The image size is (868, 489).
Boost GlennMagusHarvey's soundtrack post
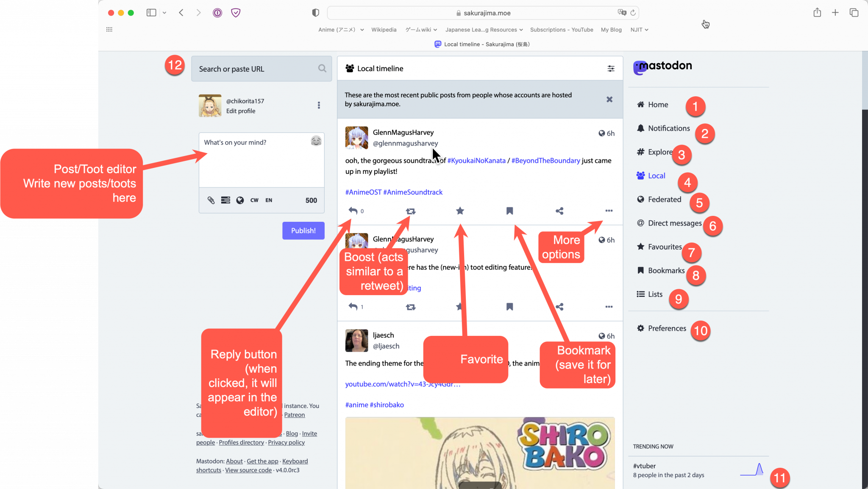point(410,211)
